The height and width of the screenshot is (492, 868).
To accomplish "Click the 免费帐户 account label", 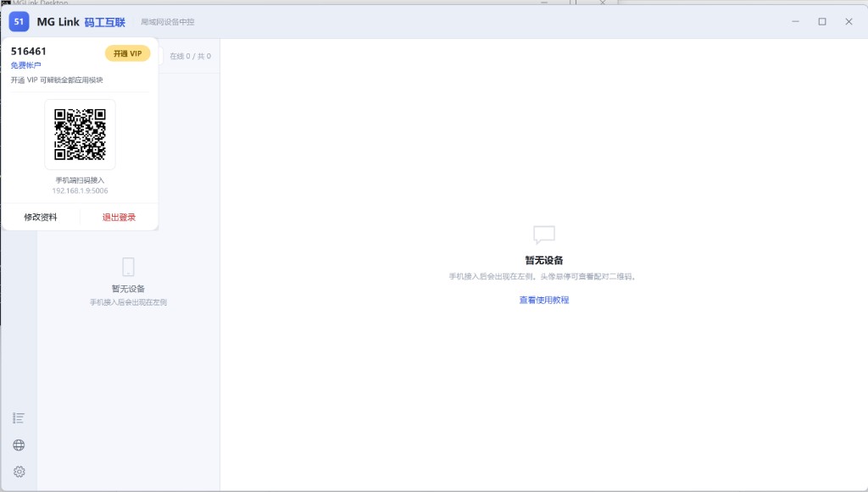I will click(25, 65).
